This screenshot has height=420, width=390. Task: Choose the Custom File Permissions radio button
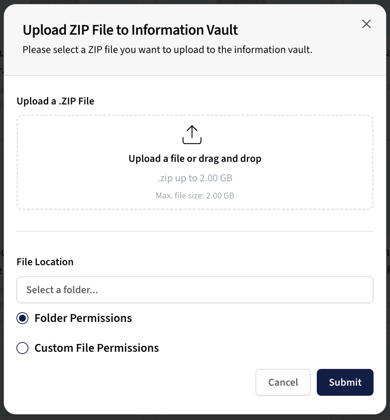pyautogui.click(x=22, y=348)
